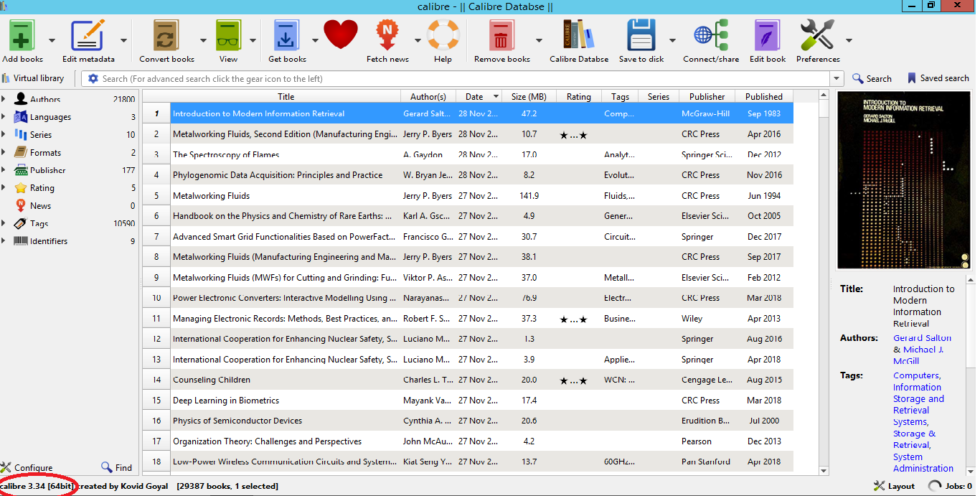Expand the Formats category
Screen dimensions: 980x496
pyautogui.click(x=4, y=152)
